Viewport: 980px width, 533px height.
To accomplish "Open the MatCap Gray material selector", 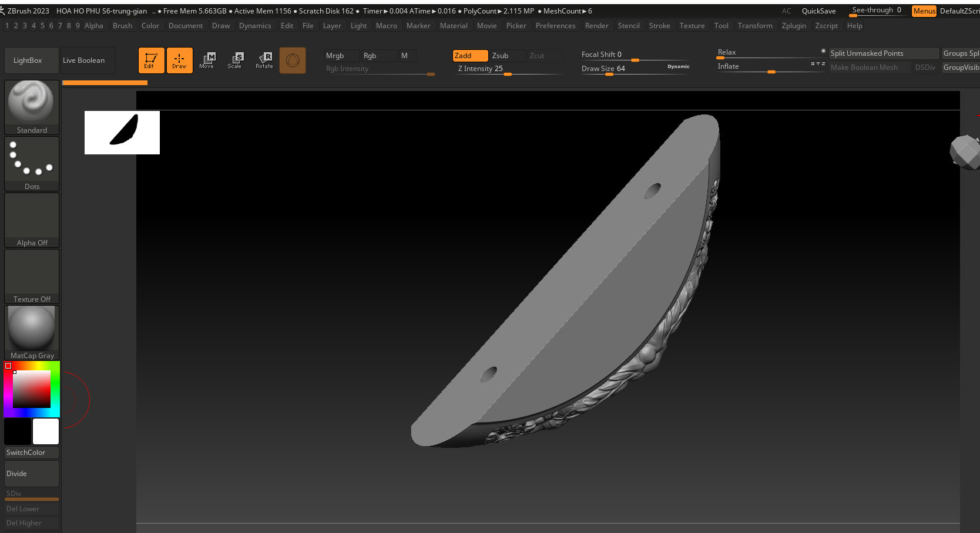I will point(32,332).
